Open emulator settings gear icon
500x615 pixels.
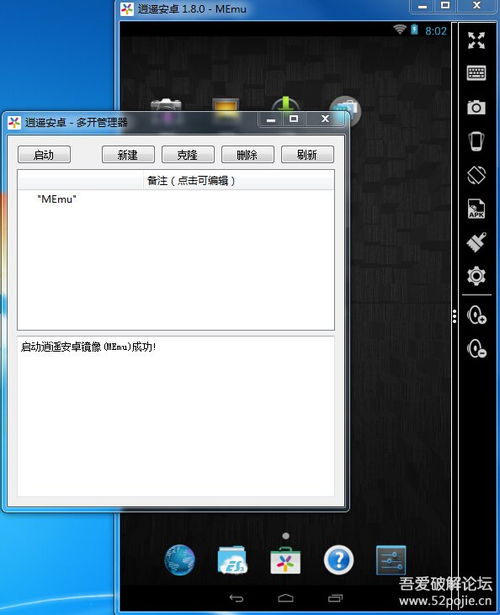[476, 276]
